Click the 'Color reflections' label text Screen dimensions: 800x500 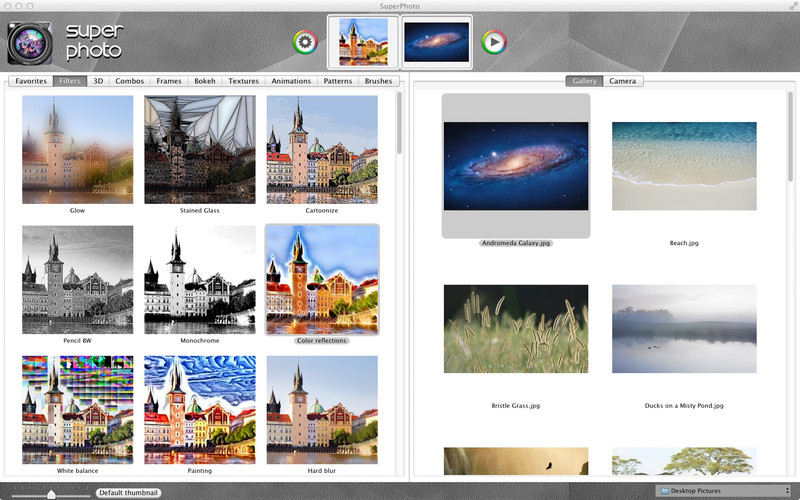(322, 340)
